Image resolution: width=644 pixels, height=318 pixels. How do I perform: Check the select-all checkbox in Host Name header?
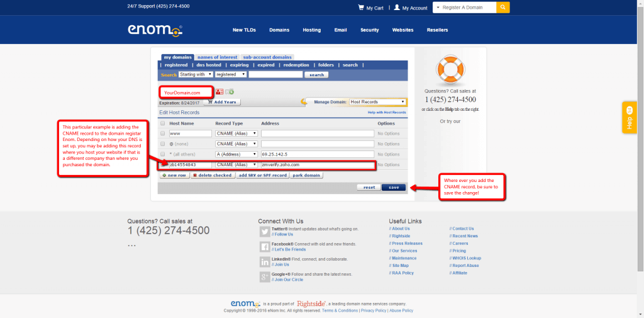point(163,123)
